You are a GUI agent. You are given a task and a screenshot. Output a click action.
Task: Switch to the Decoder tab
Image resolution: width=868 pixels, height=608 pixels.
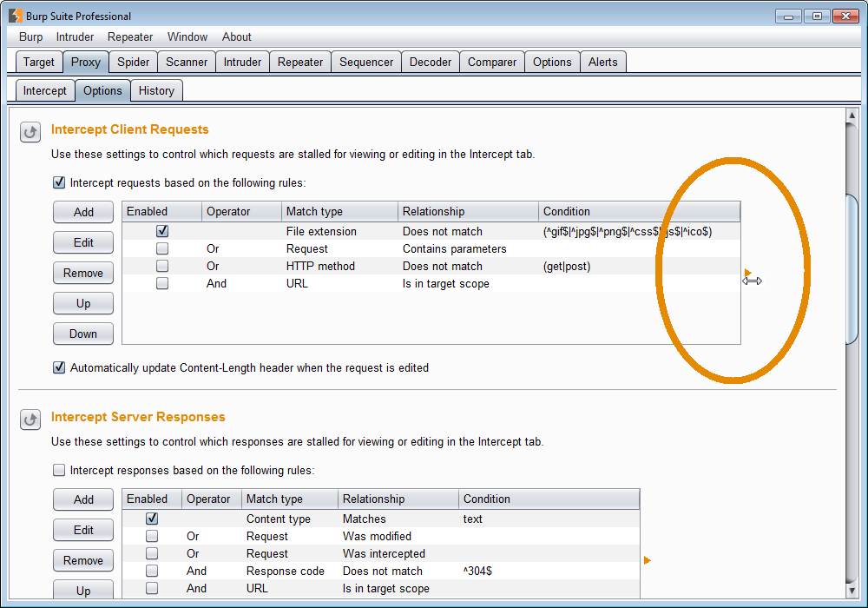(x=431, y=62)
